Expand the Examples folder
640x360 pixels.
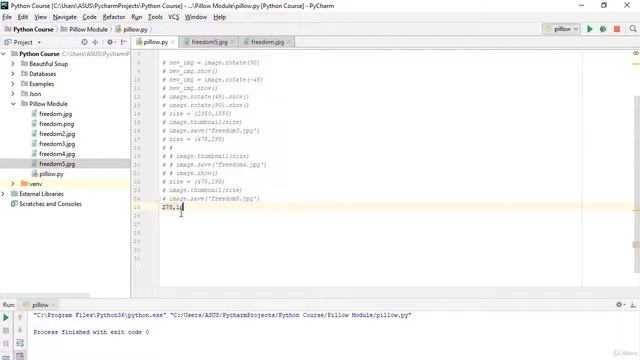[13, 84]
